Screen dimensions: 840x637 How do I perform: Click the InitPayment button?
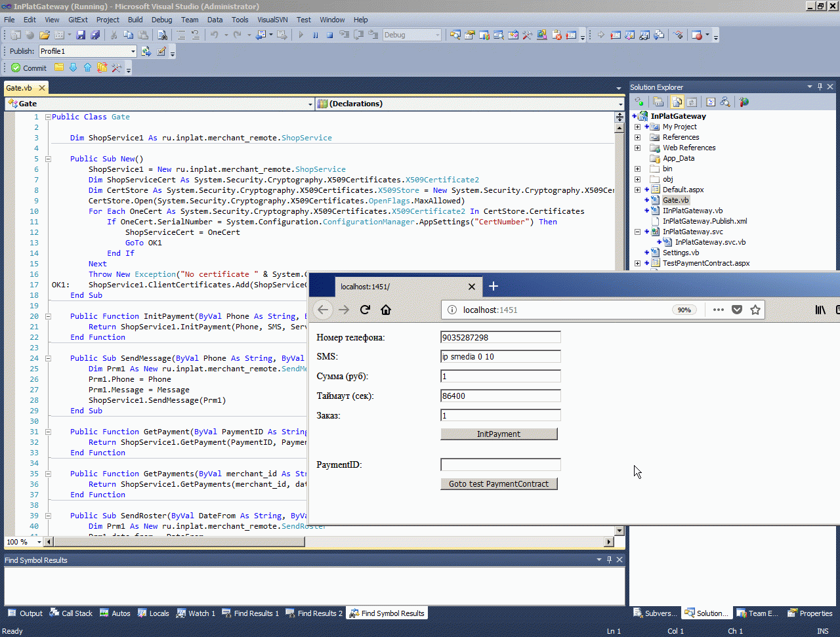pyautogui.click(x=499, y=434)
